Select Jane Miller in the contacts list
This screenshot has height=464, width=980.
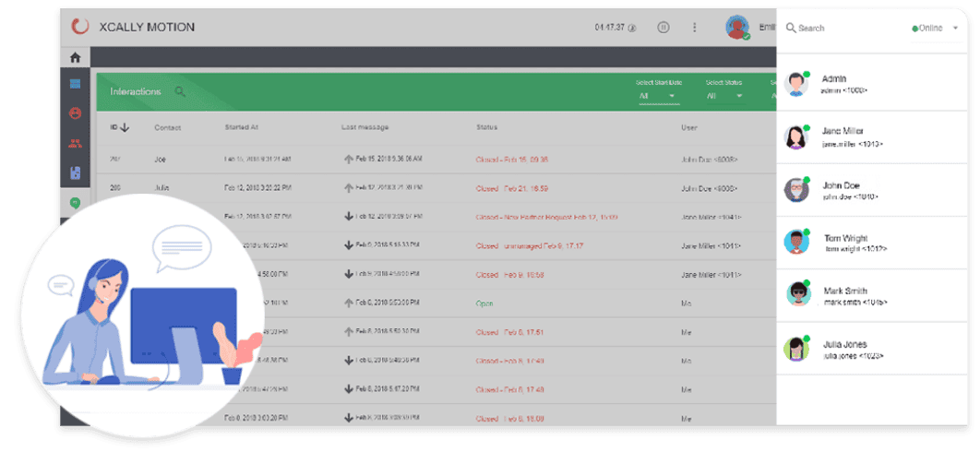point(871,137)
